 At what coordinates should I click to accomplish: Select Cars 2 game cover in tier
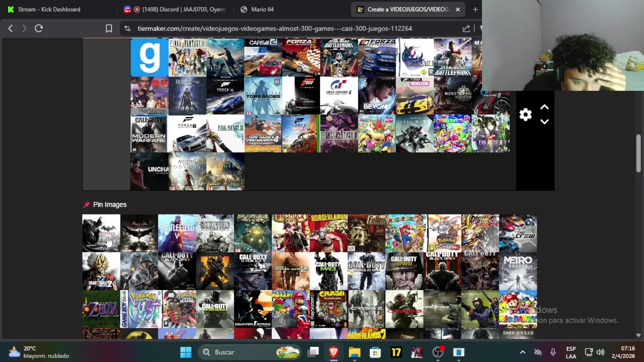[263, 57]
